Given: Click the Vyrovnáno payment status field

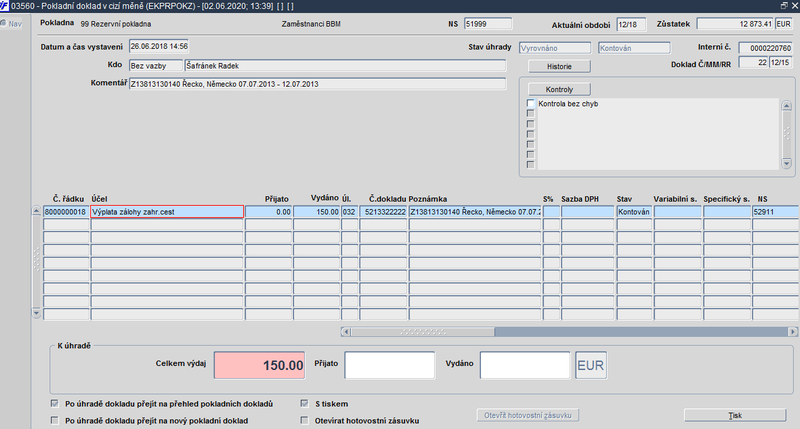Looking at the screenshot, I should 555,48.
